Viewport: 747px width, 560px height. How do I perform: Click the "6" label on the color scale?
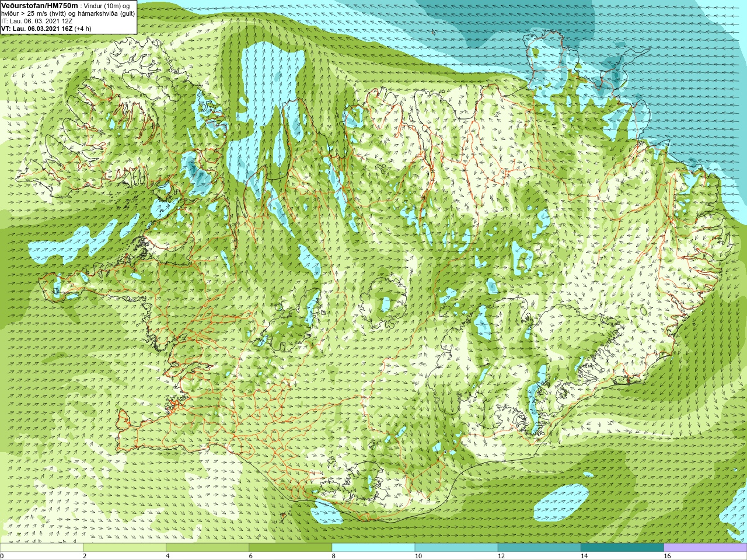[251, 556]
